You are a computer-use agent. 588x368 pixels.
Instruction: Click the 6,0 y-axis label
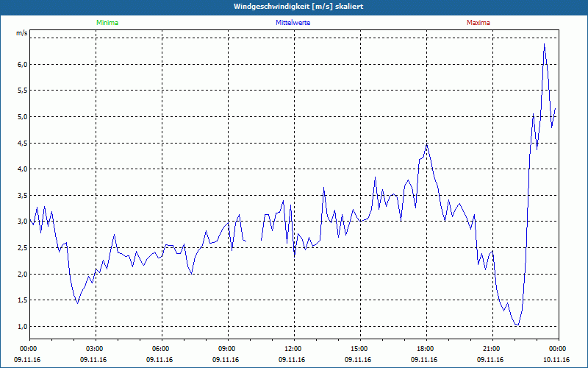(x=23, y=64)
